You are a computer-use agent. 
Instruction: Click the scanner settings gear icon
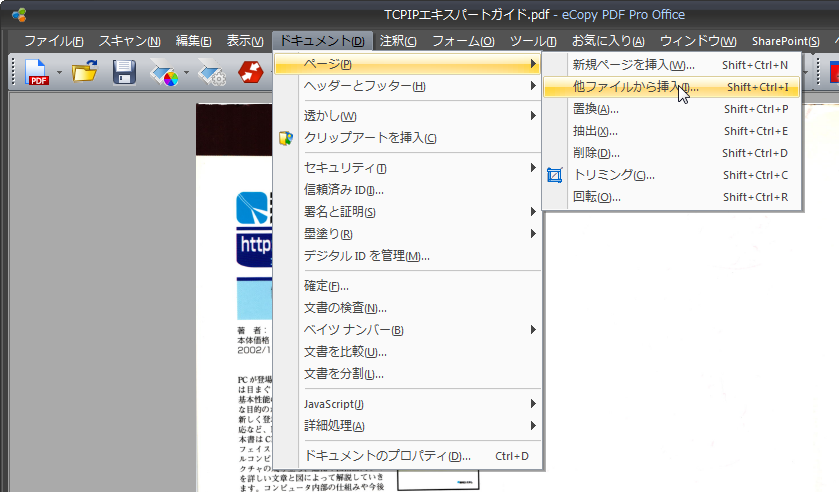coord(211,72)
